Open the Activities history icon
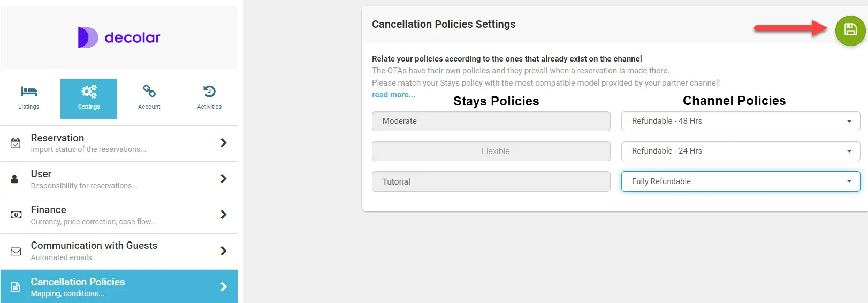This screenshot has width=868, height=303. point(209,92)
